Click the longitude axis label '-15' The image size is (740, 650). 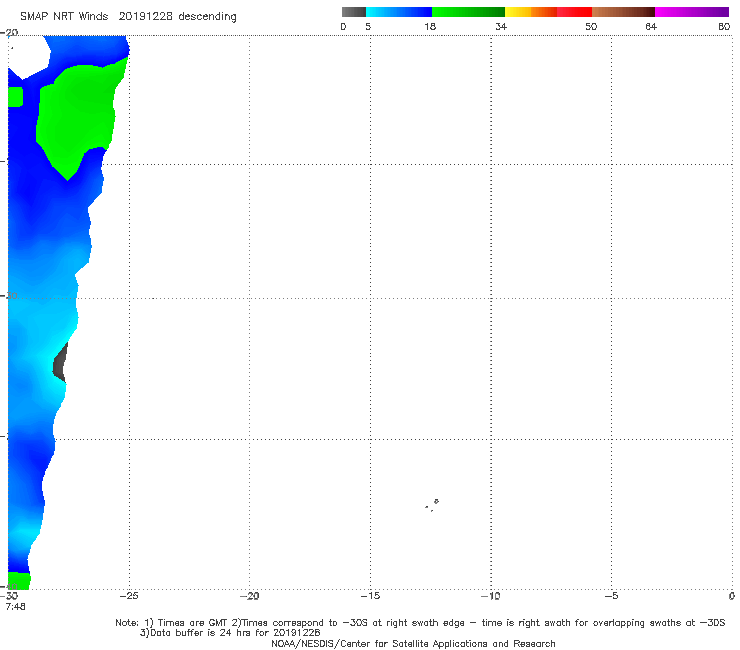(x=370, y=596)
